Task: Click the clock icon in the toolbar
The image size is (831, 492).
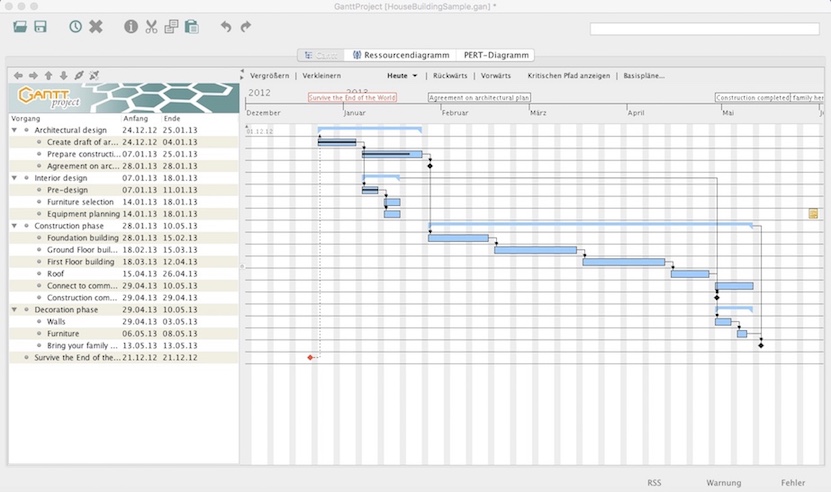Action: pos(75,26)
